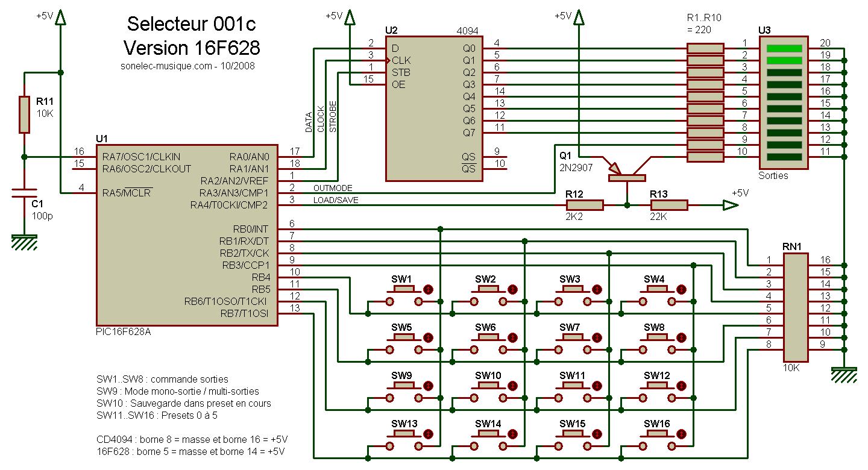Select the C1 100p capacitor symbol
Viewport: 868px width, 470px height.
point(24,193)
